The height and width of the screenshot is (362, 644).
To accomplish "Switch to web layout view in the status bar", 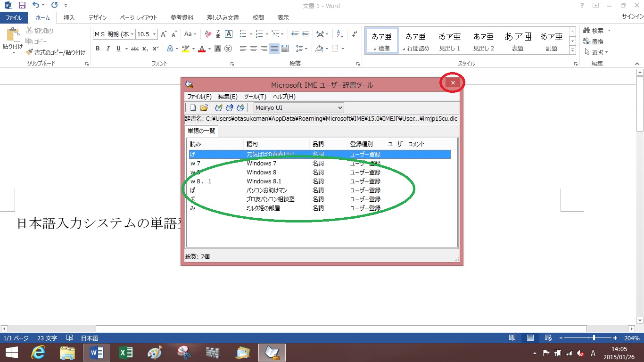I will tap(548, 338).
